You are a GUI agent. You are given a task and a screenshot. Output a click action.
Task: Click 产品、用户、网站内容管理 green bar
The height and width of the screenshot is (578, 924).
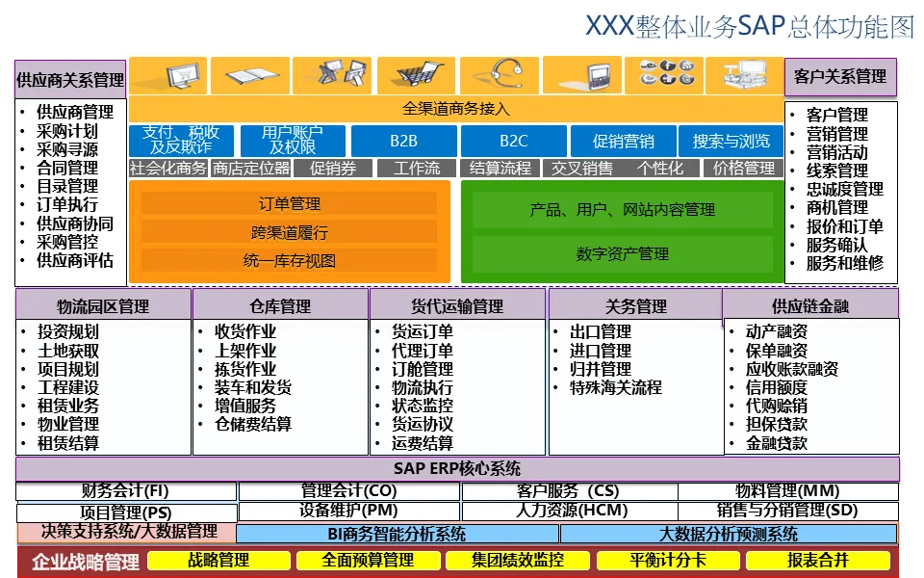(x=623, y=210)
